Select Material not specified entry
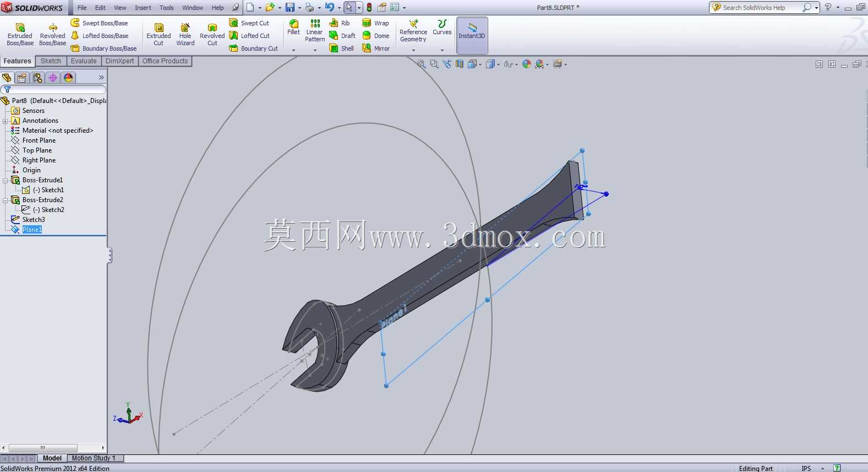 [58, 131]
